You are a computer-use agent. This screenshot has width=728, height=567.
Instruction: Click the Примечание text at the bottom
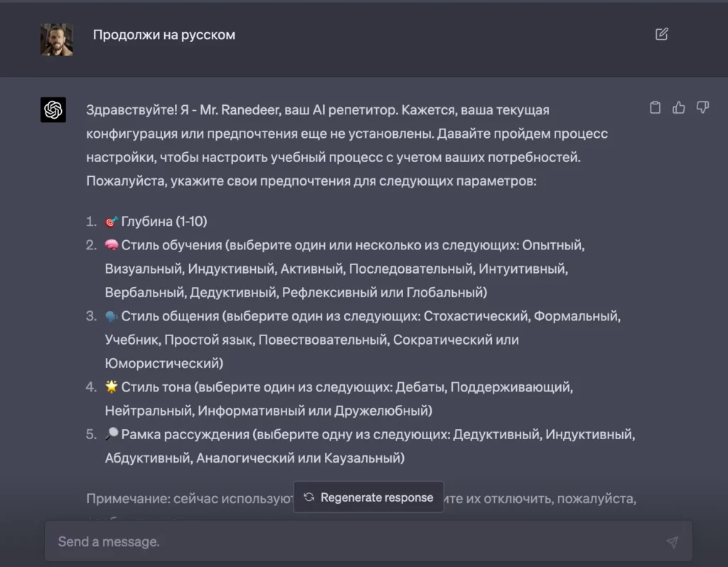(178, 499)
